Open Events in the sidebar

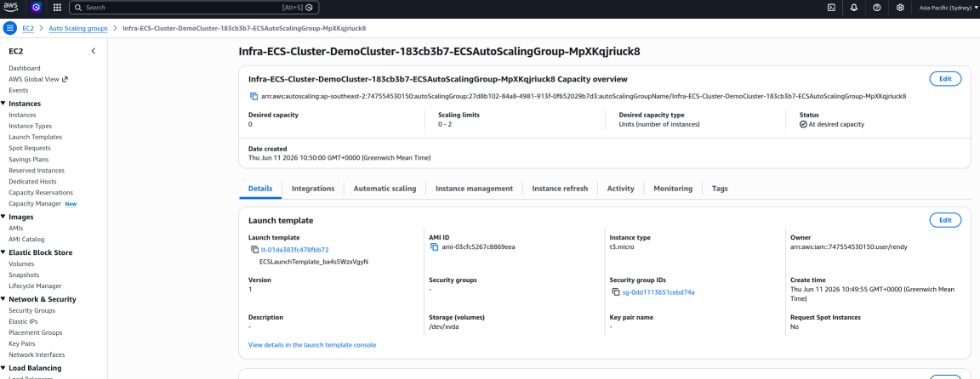pos(18,91)
